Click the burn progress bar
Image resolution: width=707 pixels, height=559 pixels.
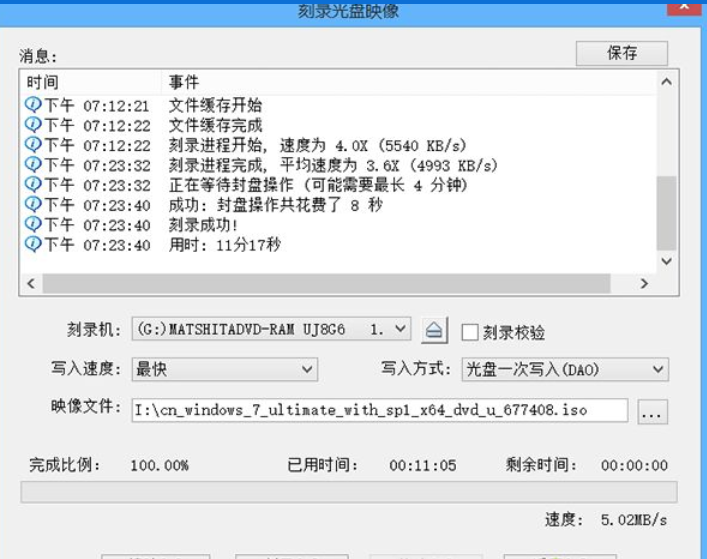pyautogui.click(x=348, y=491)
